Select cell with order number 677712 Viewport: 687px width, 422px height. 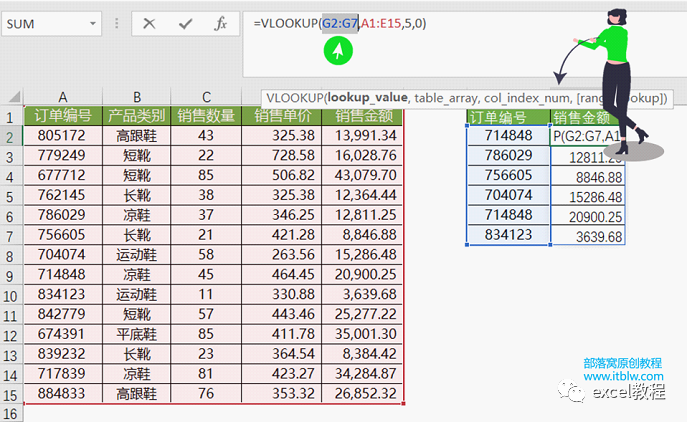click(63, 175)
